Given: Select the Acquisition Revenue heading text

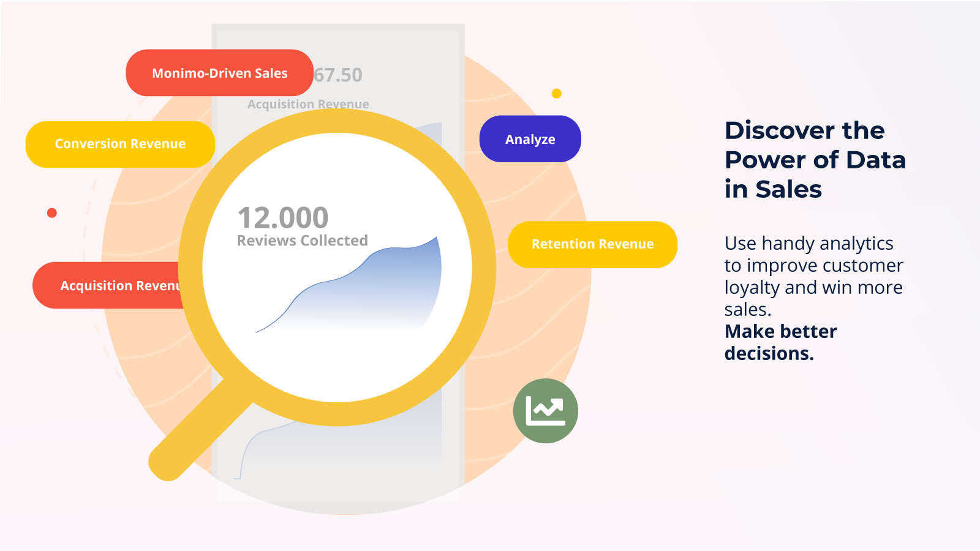Looking at the screenshot, I should coord(307,104).
